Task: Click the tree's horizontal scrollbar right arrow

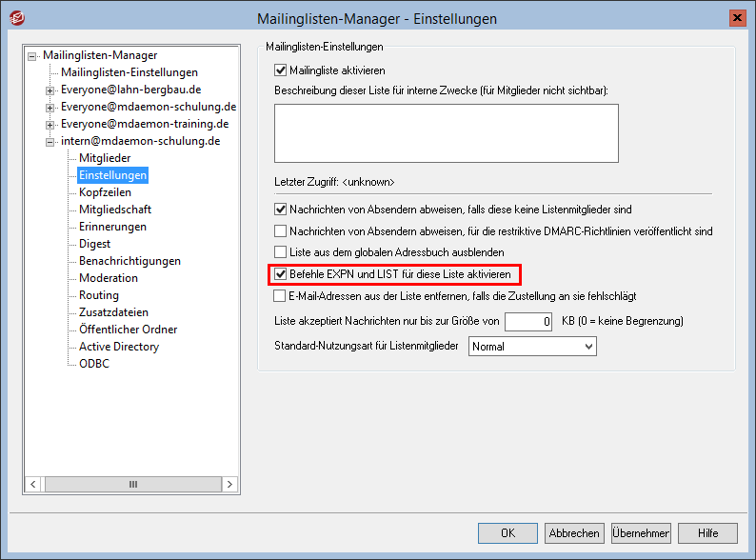Action: 230,484
